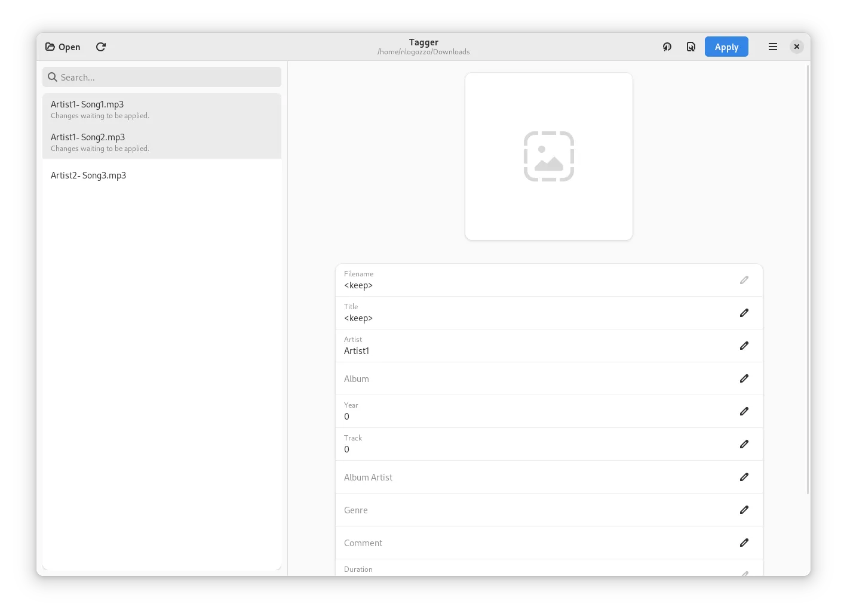Click the Genre row edit pencil
This screenshot has height=616, width=847.
click(744, 510)
